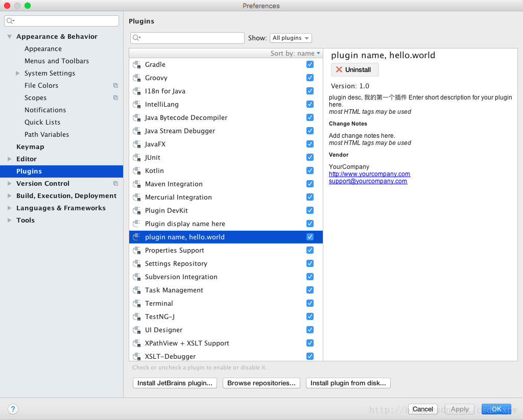Click the Gradle plugin icon

pyautogui.click(x=137, y=65)
